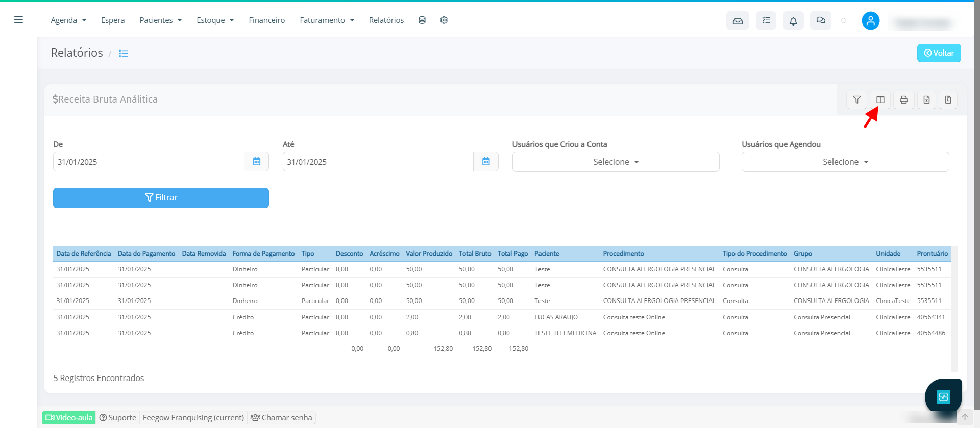Image resolution: width=980 pixels, height=428 pixels.
Task: Open the notifications bell
Action: coord(793,20)
